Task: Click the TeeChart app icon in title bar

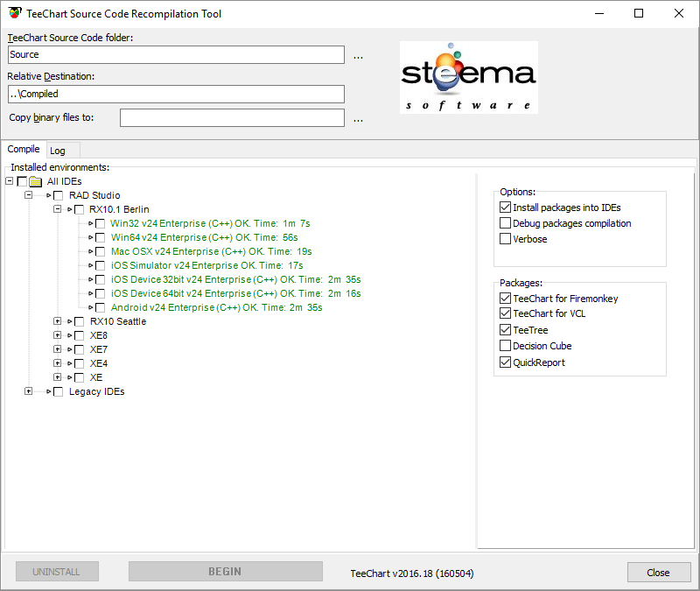Action: 15,13
